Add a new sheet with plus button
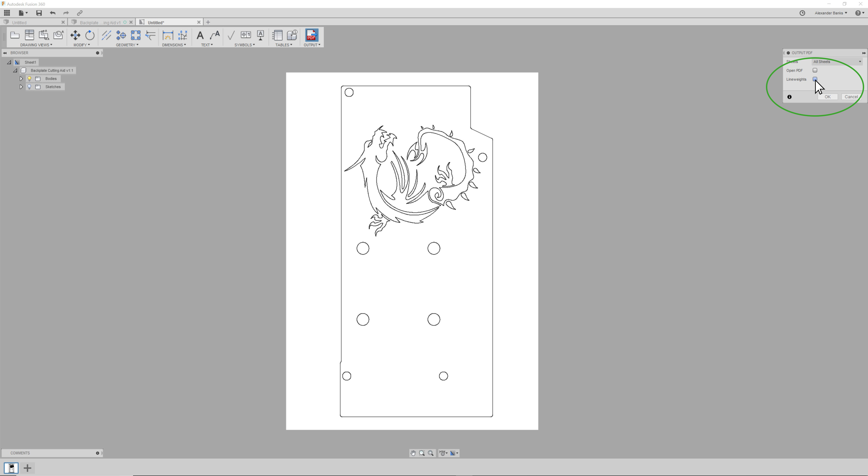This screenshot has width=868, height=476. [28, 468]
